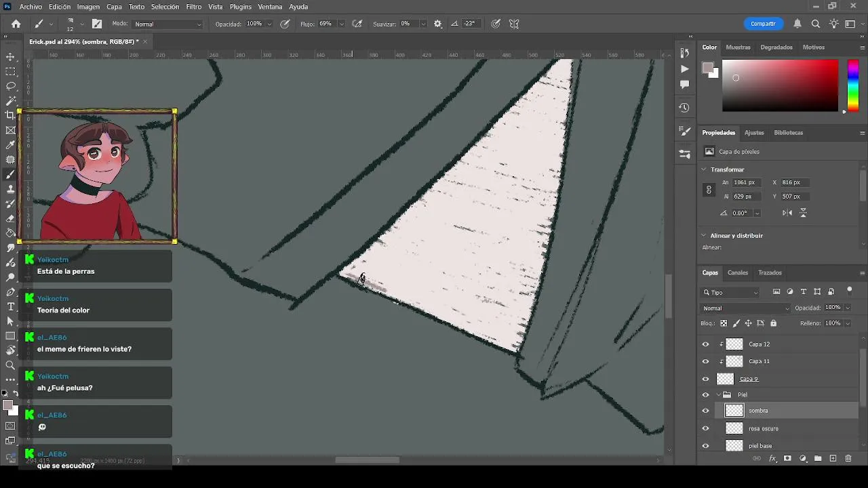The width and height of the screenshot is (868, 488).
Task: Switch to the Ajustes tab
Action: pyautogui.click(x=754, y=133)
